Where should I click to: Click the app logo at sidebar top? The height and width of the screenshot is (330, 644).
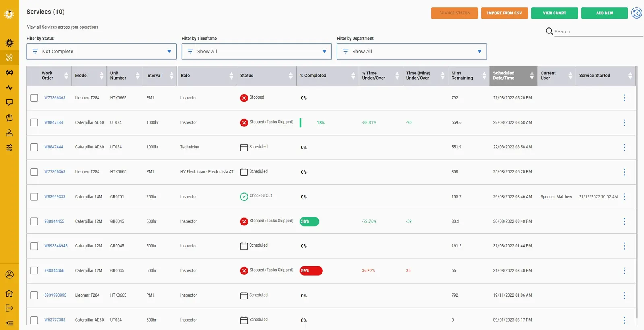(x=9, y=14)
